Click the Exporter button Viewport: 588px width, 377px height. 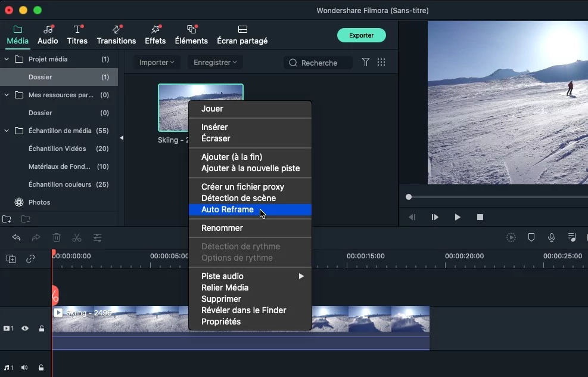point(362,35)
